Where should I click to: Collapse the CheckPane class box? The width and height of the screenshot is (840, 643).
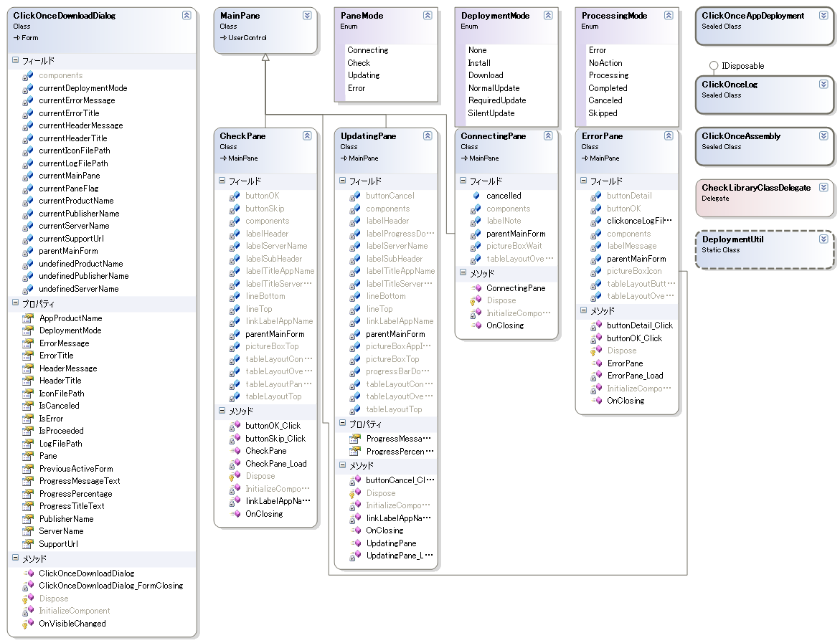click(x=307, y=136)
